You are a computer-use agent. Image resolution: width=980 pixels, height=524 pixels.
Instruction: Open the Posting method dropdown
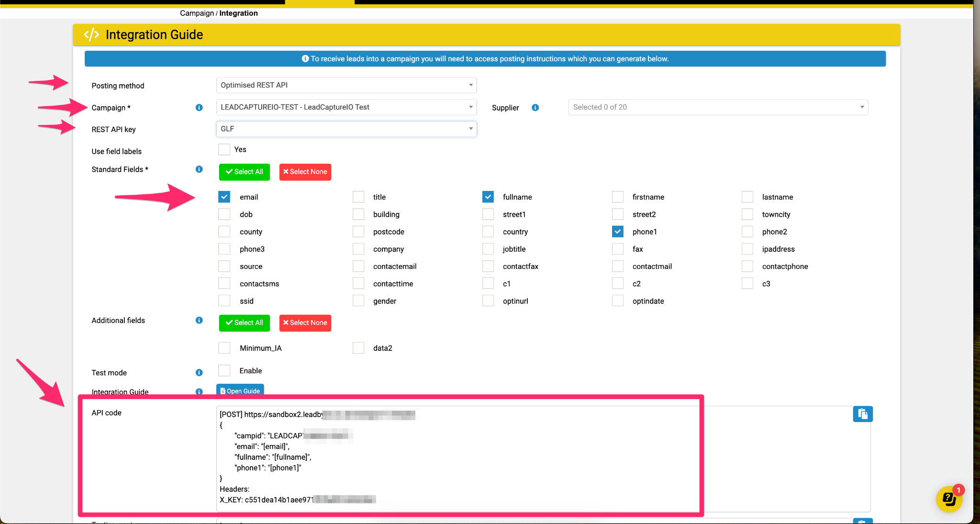coord(346,85)
